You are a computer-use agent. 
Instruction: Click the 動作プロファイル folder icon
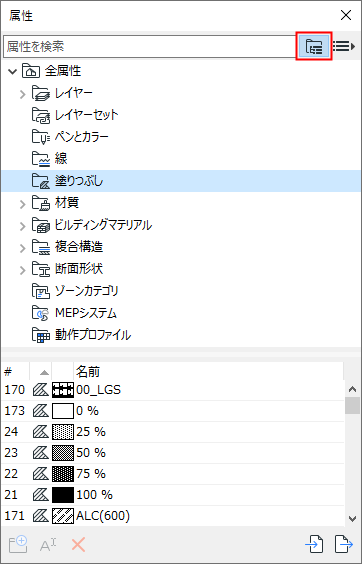41,336
